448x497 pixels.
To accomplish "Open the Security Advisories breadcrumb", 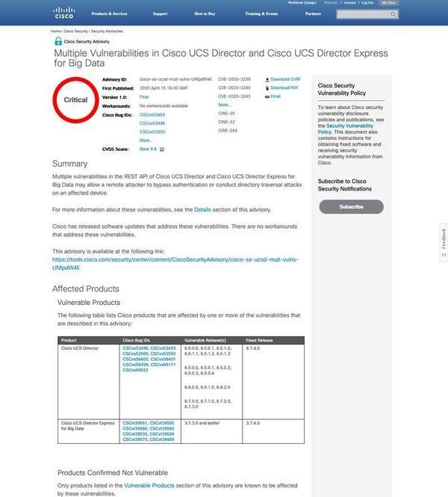I will pos(107,31).
